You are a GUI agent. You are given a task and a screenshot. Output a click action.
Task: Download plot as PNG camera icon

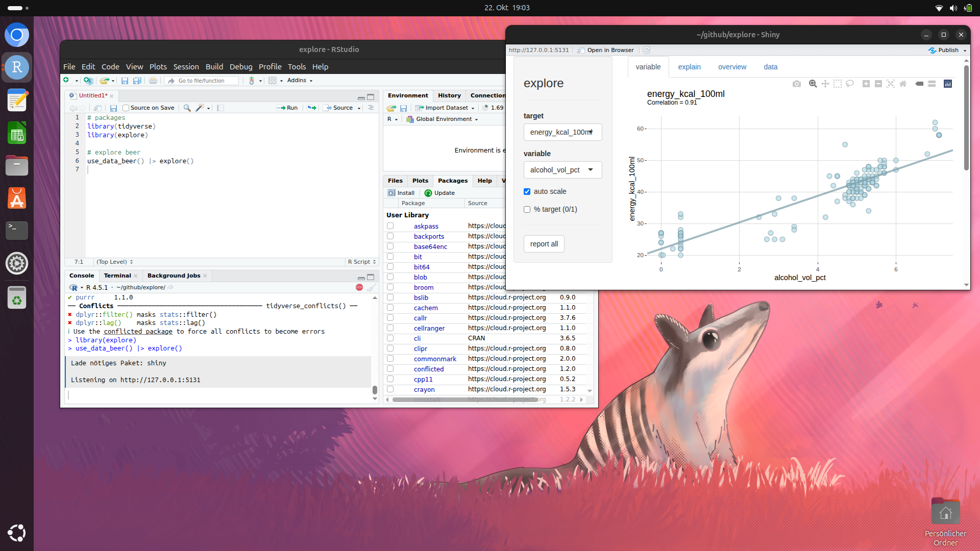pos(796,84)
